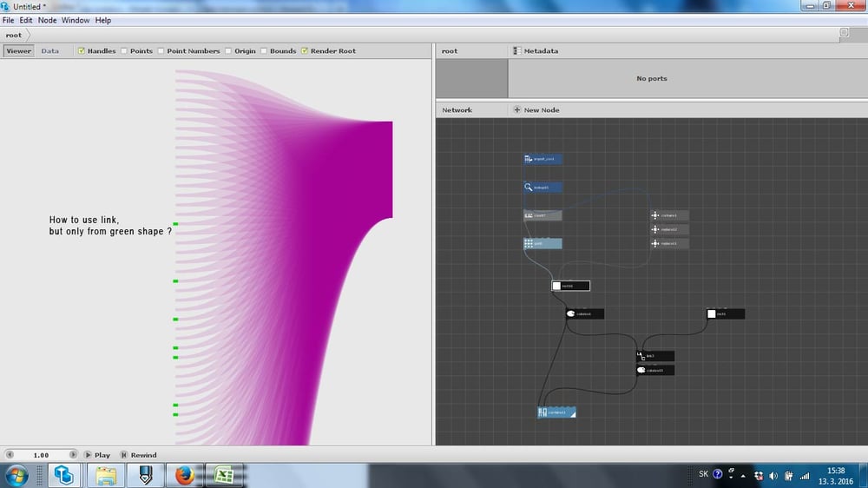
Task: Enable the Bounds checkbox
Action: 264,51
